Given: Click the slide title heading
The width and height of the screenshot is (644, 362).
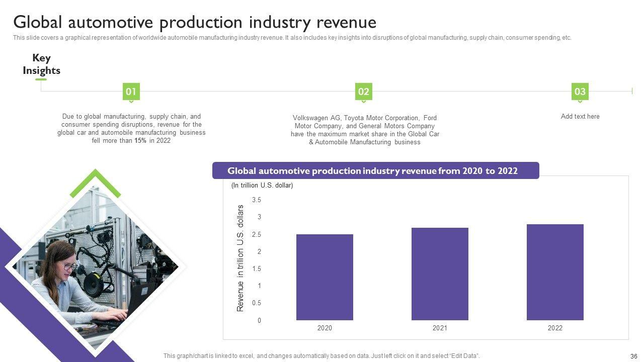Looking at the screenshot, I should [x=195, y=23].
